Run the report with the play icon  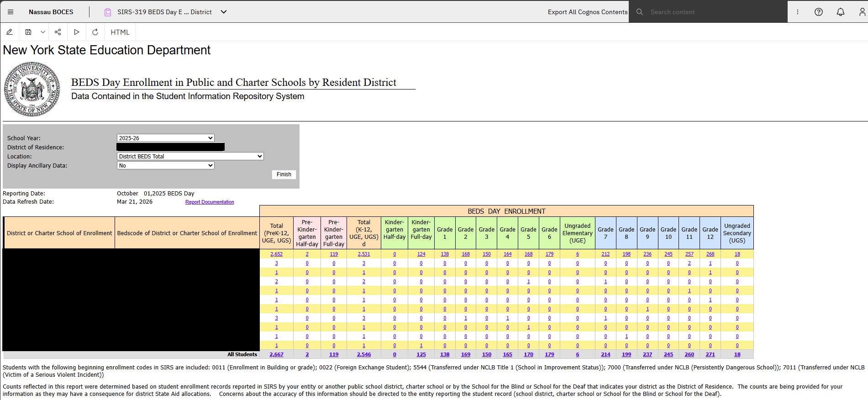(x=77, y=32)
